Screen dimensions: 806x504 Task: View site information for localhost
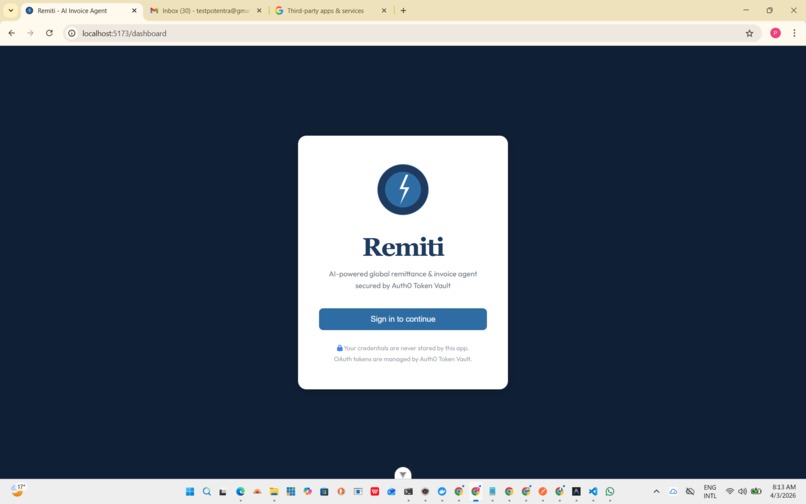(x=72, y=33)
